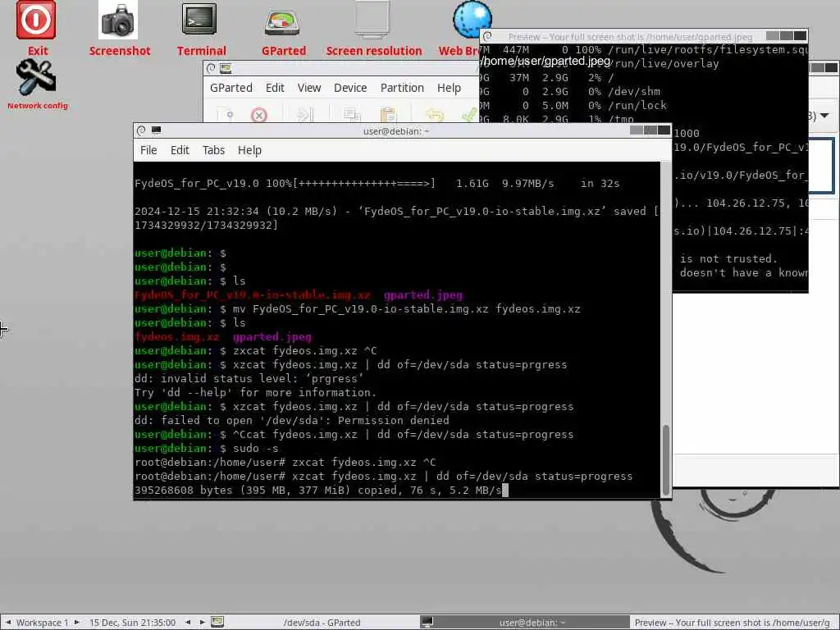Open the terminal Help menu
Screen dimensions: 840x630
point(249,150)
